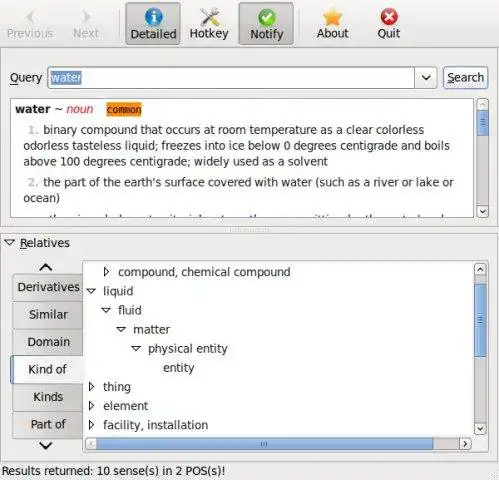Select the liquid tree row text
Viewport: 499px width, 480px height.
pyautogui.click(x=118, y=291)
